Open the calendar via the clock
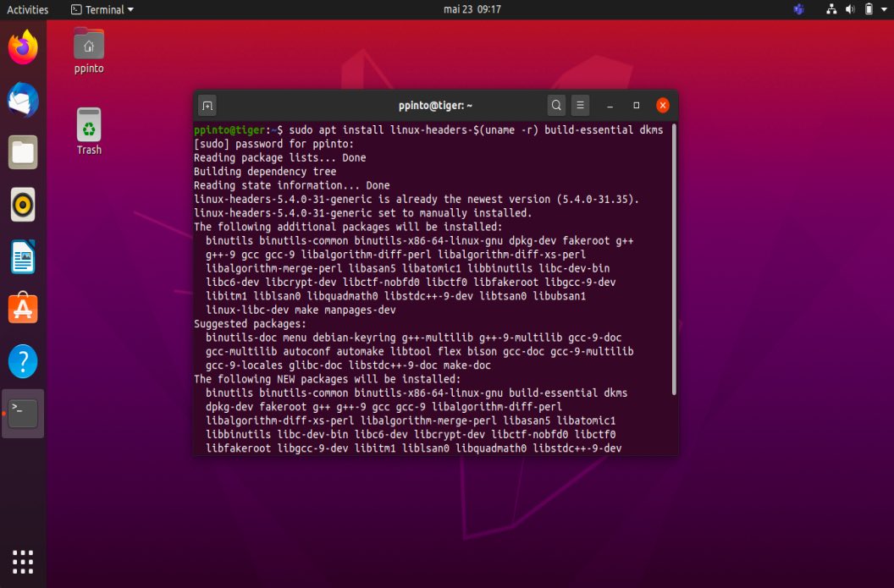894x588 pixels. [x=472, y=9]
